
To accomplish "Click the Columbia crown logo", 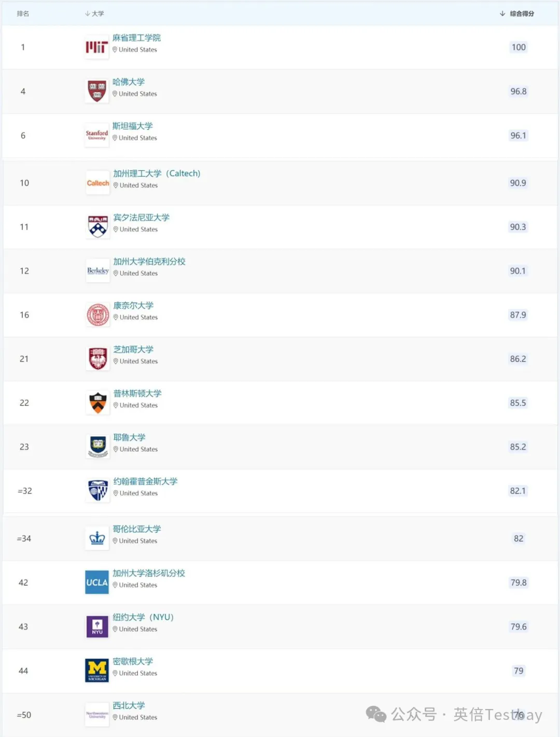I will pos(97,538).
